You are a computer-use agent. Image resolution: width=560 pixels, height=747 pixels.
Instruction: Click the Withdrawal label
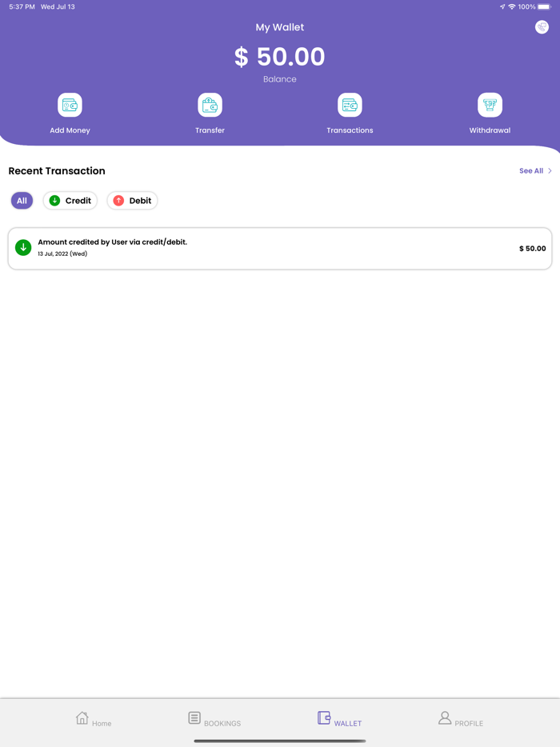pos(490,130)
